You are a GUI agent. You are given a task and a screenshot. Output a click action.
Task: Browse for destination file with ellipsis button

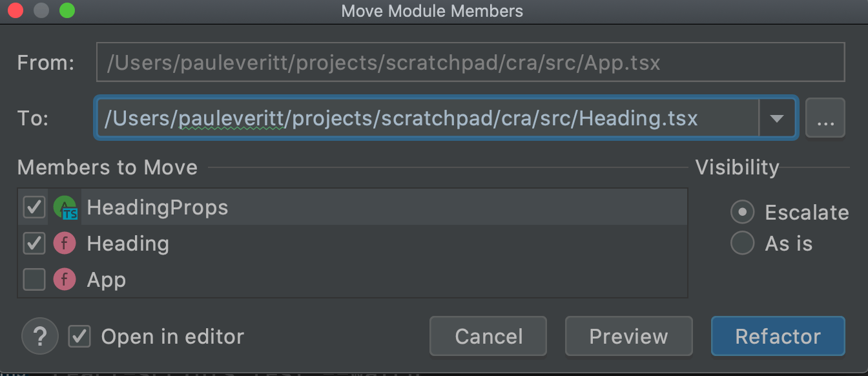tap(825, 118)
